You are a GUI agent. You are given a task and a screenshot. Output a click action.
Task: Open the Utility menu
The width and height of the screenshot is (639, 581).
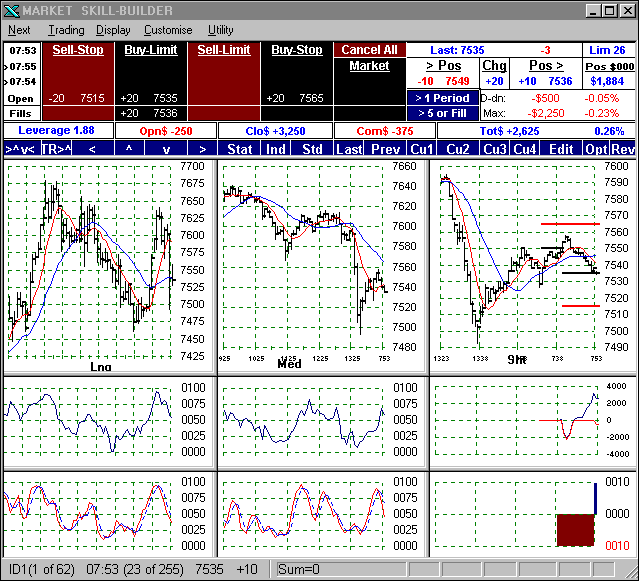tap(220, 30)
